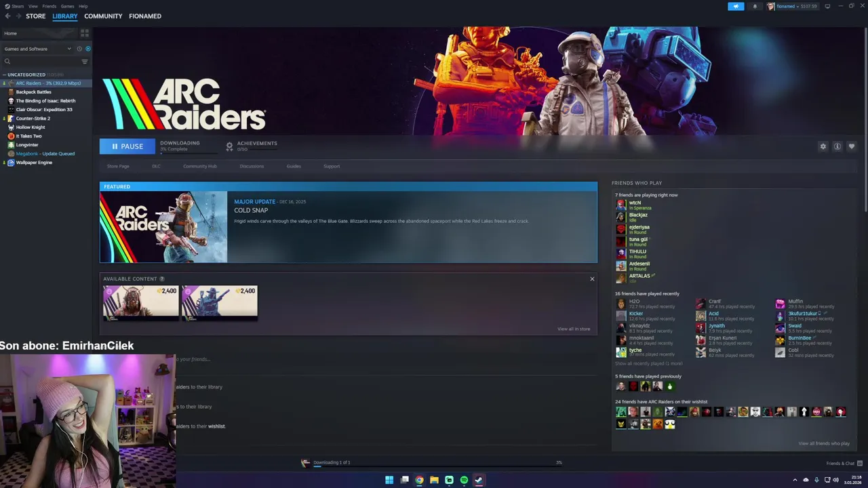Open the View menu
Screen dimensions: 868x488
click(33, 6)
